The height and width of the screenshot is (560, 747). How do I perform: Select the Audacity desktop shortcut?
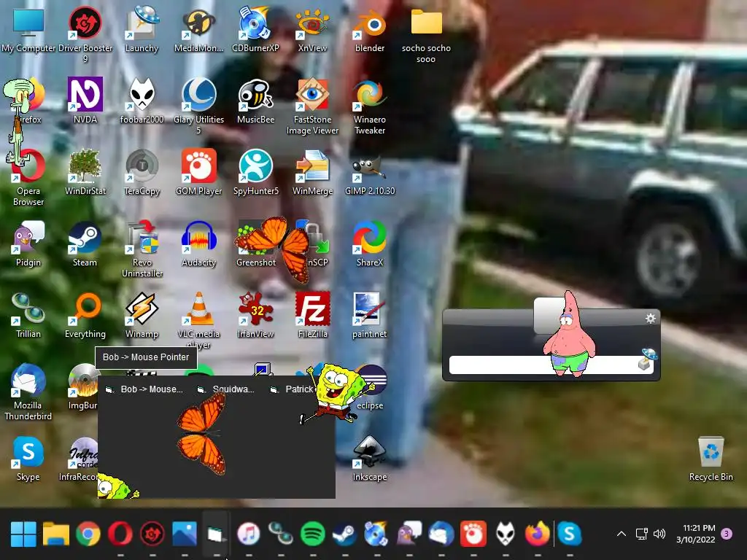(198, 243)
